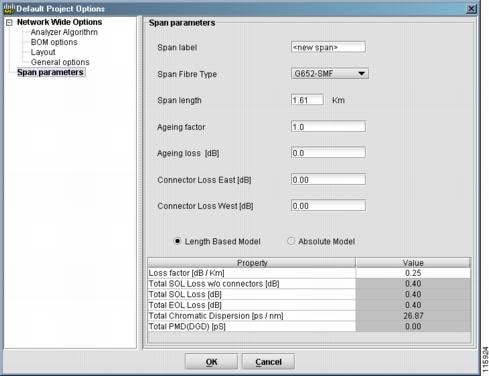The height and width of the screenshot is (376, 489).
Task: Click the Connector Loss West field
Action: (x=328, y=206)
